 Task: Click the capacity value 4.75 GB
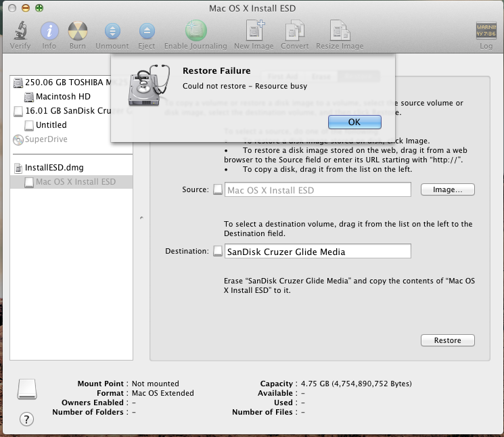pos(356,384)
